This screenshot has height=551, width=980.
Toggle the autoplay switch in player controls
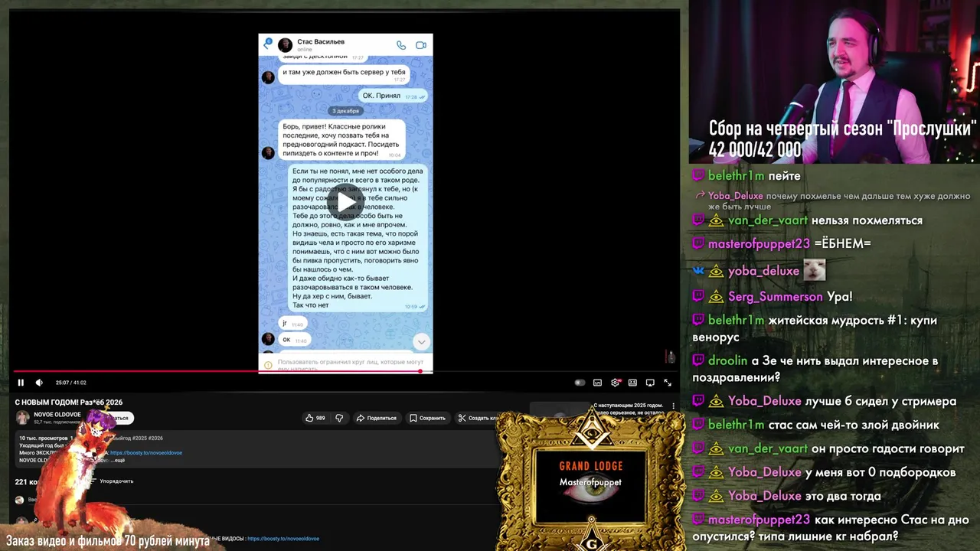(580, 383)
